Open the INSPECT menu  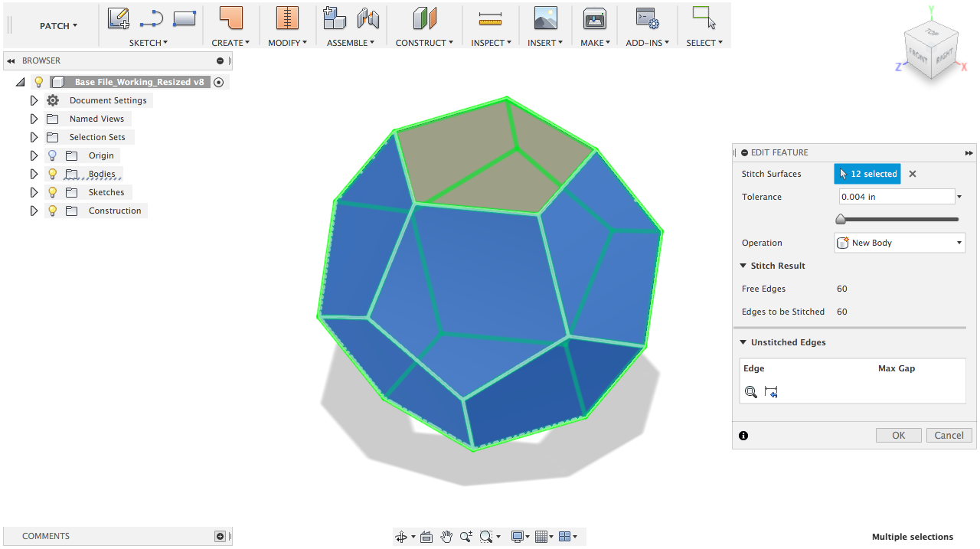491,43
